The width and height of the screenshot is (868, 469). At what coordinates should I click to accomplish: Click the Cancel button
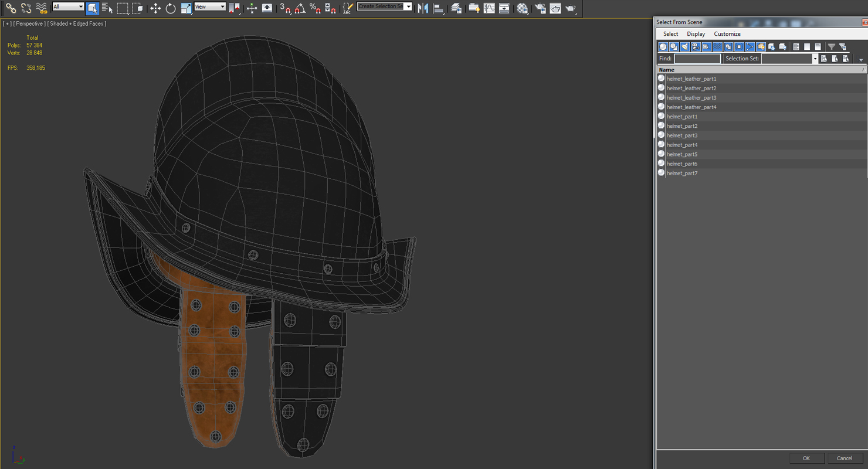(845, 458)
